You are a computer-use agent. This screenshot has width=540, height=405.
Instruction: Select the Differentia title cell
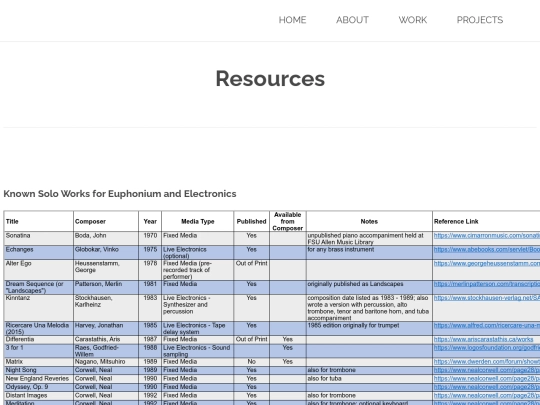(39, 340)
